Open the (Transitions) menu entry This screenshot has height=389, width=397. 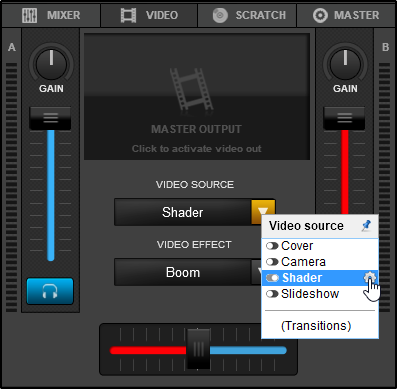click(316, 326)
